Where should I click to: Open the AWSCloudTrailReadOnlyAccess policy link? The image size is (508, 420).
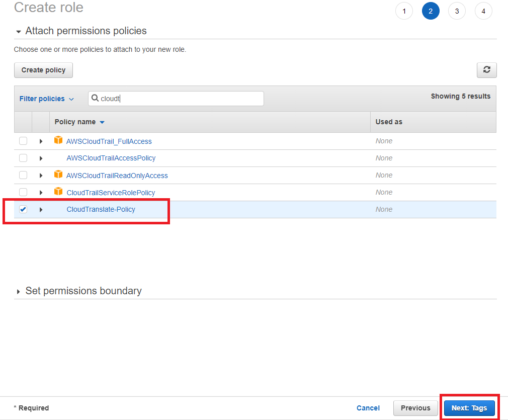click(117, 176)
